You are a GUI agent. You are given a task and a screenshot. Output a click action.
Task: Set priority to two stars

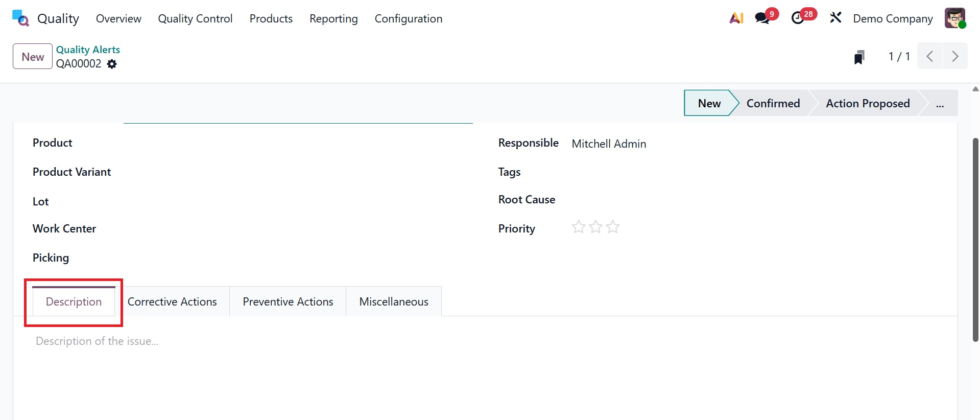(596, 227)
